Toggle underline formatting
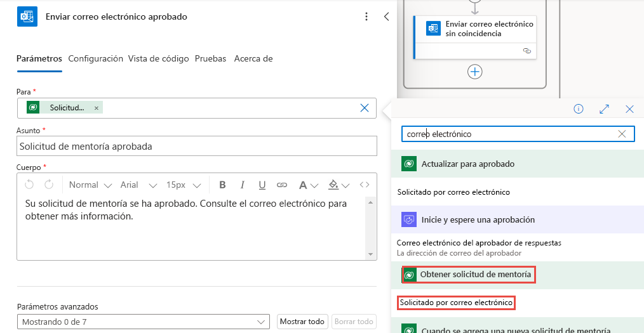Screen dimensions: 644x333 point(262,185)
